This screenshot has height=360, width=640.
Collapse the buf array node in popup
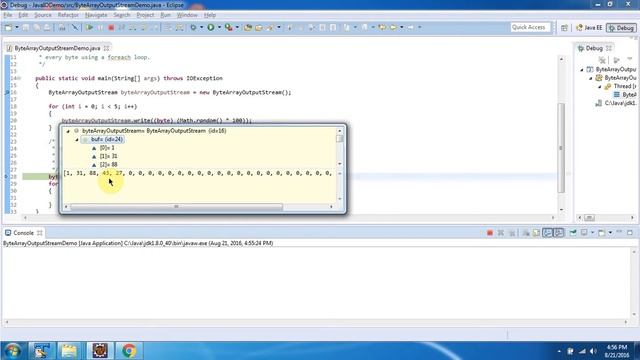pyautogui.click(x=77, y=140)
